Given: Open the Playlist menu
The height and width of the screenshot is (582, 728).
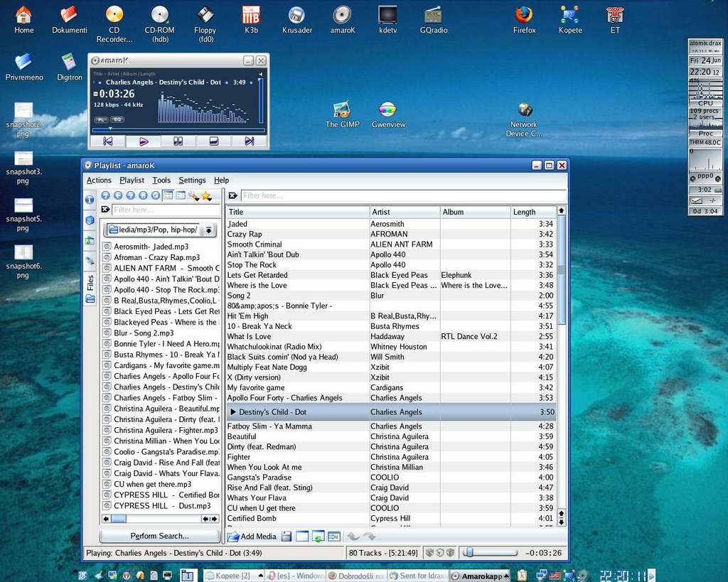Looking at the screenshot, I should (132, 180).
